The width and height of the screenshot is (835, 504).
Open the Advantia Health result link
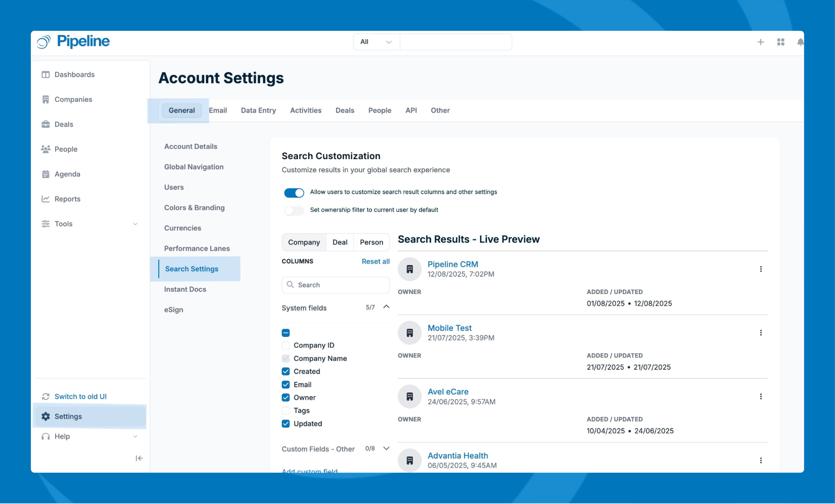click(x=458, y=456)
